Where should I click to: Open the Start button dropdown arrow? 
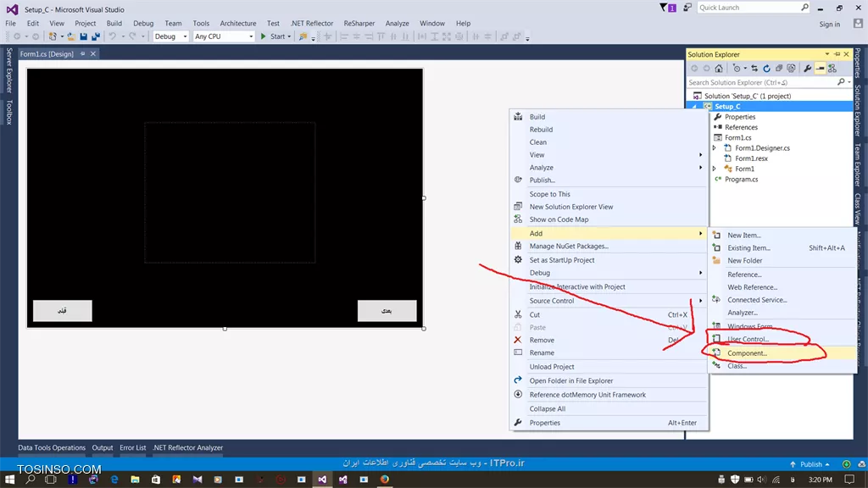pyautogui.click(x=289, y=36)
